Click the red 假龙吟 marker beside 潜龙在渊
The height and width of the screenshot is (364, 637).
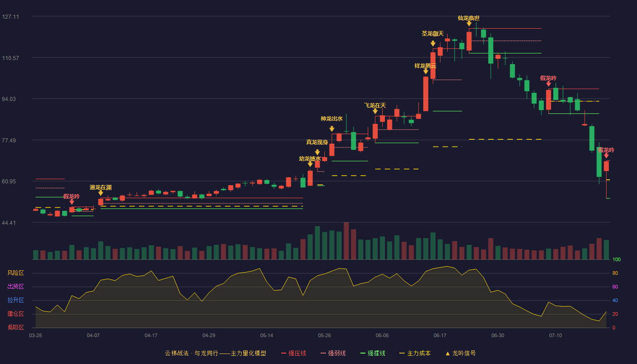click(x=71, y=202)
